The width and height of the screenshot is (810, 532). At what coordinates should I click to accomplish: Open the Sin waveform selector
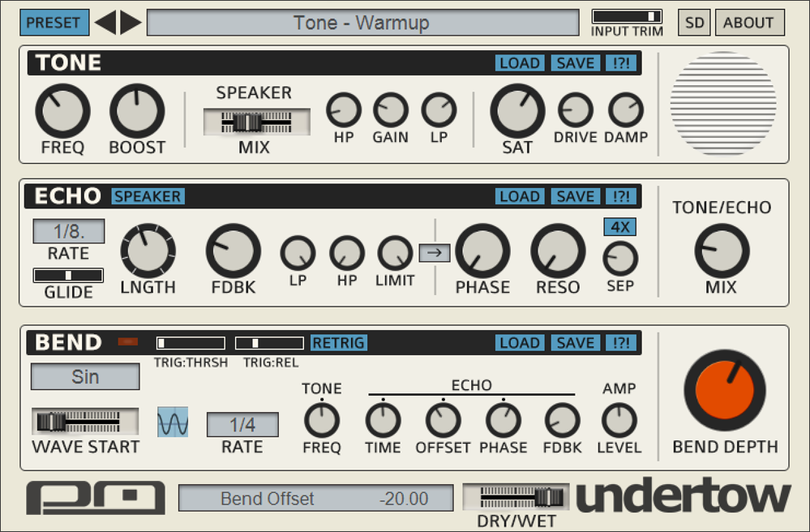[85, 376]
